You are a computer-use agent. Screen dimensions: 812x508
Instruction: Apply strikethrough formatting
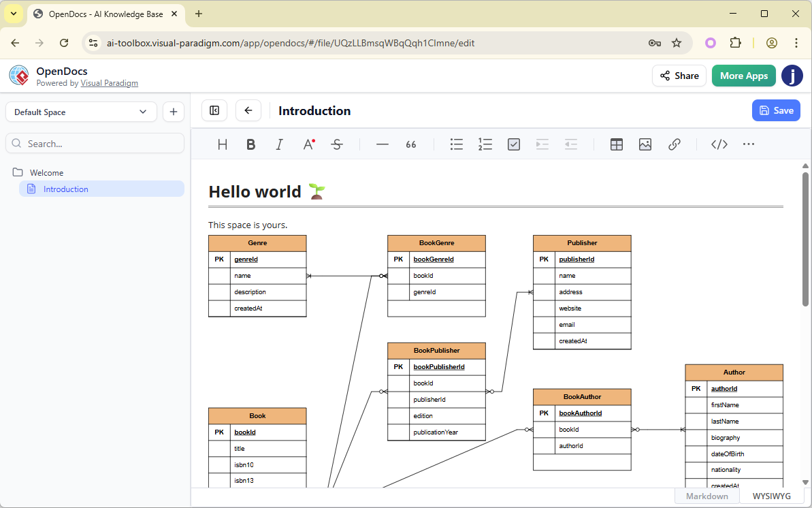click(x=337, y=144)
